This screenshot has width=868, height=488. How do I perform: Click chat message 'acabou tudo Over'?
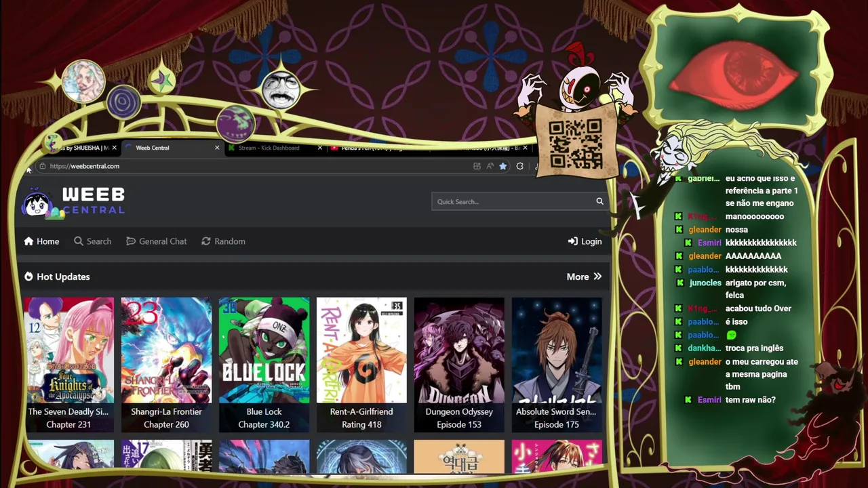point(758,308)
